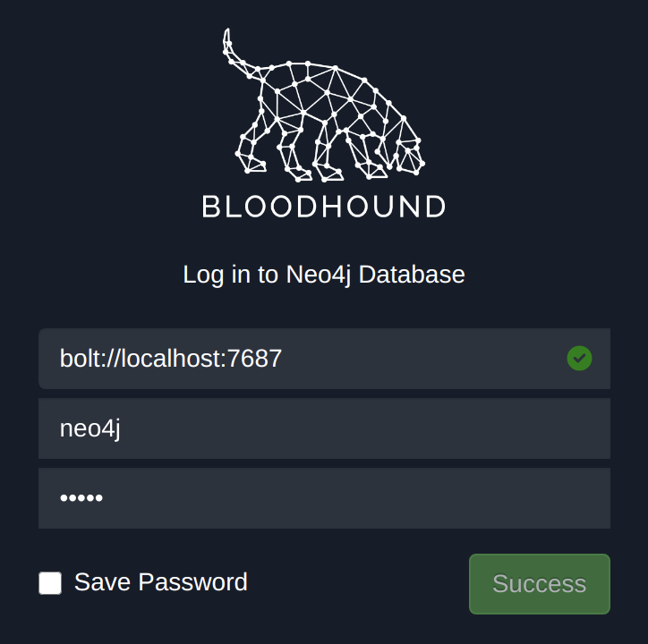
Task: Click the word "localhost" in the URL field
Action: [169, 359]
